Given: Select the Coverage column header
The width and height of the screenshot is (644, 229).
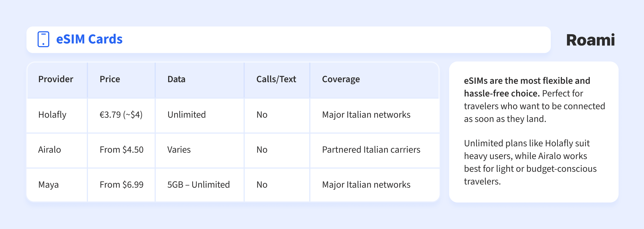Looking at the screenshot, I should pyautogui.click(x=341, y=79).
